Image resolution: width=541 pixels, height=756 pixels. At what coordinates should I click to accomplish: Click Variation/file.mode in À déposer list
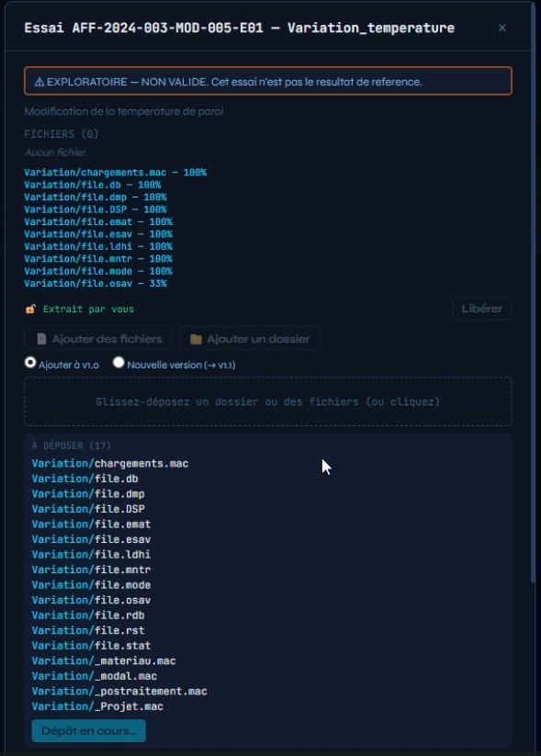click(92, 585)
